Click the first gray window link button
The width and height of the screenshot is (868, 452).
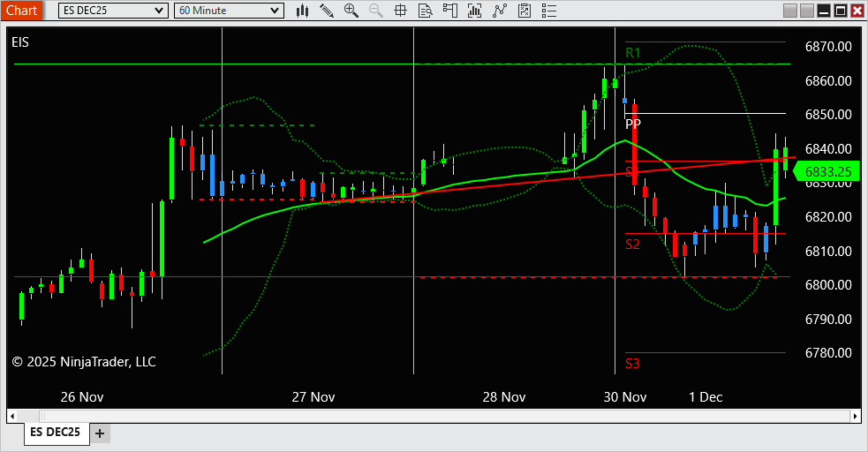pyautogui.click(x=790, y=11)
